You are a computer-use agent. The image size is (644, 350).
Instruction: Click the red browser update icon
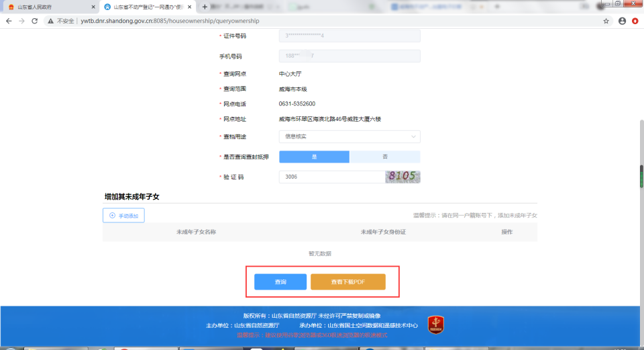point(635,21)
